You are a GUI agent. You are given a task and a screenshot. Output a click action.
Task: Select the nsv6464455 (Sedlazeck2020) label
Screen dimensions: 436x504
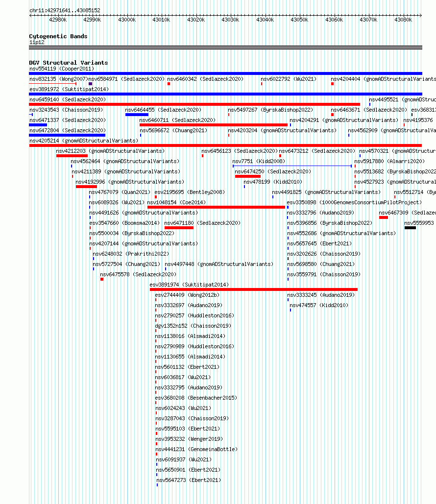pos(163,110)
